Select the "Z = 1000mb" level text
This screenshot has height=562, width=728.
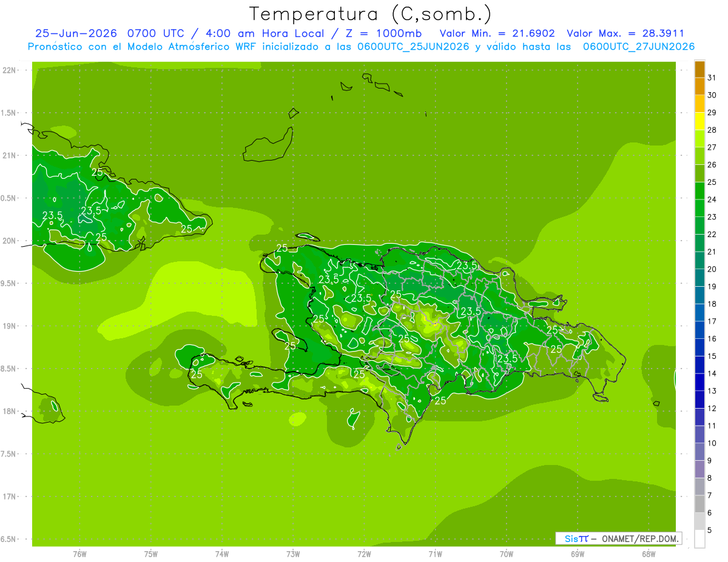coord(383,33)
